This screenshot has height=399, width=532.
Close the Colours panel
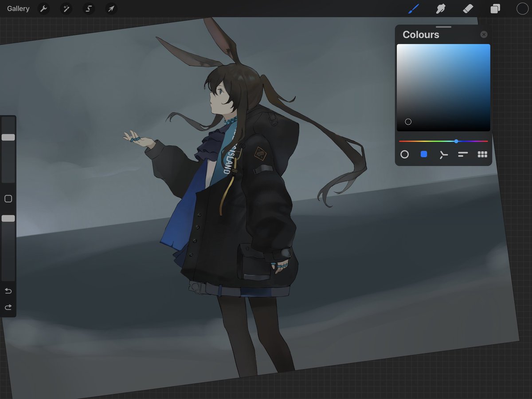point(484,34)
